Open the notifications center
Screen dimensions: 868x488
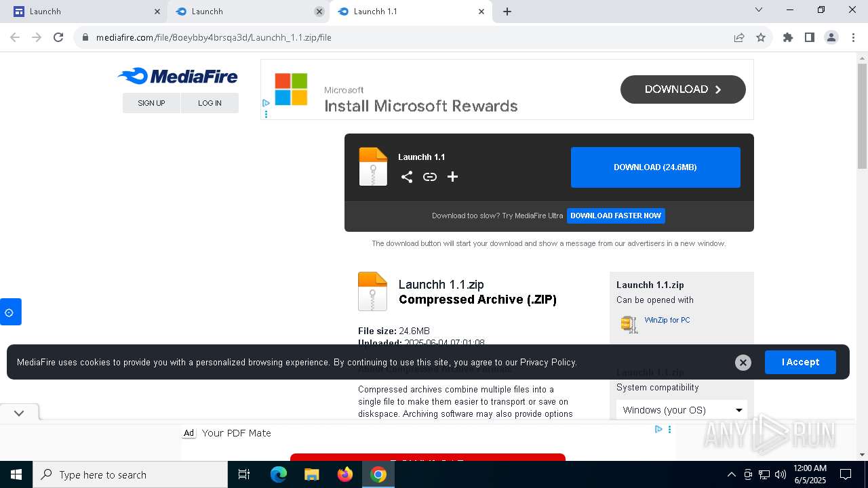(x=846, y=475)
